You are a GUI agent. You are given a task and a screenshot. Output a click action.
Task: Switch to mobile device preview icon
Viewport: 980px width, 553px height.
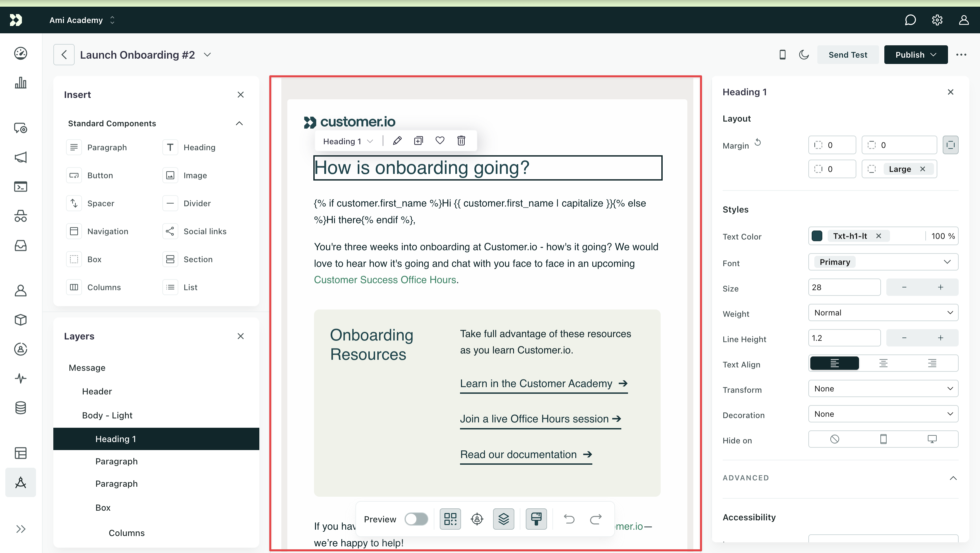(782, 55)
